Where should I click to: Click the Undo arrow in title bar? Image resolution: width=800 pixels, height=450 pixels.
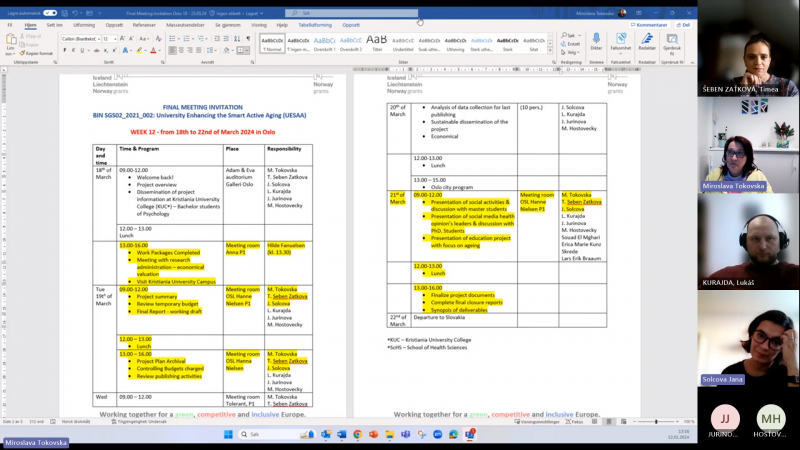(x=76, y=13)
